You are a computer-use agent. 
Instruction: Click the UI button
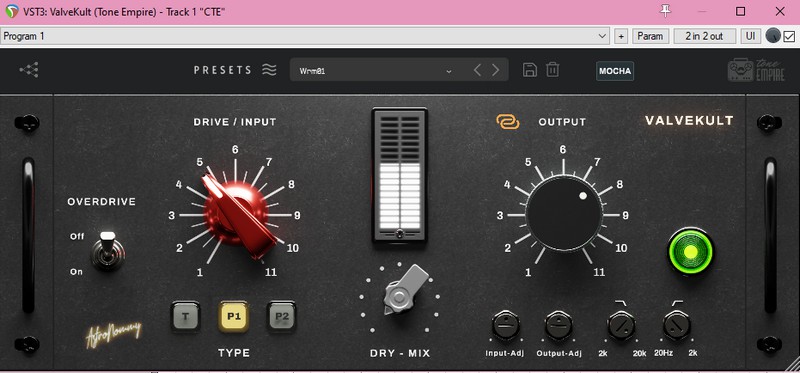tap(751, 36)
